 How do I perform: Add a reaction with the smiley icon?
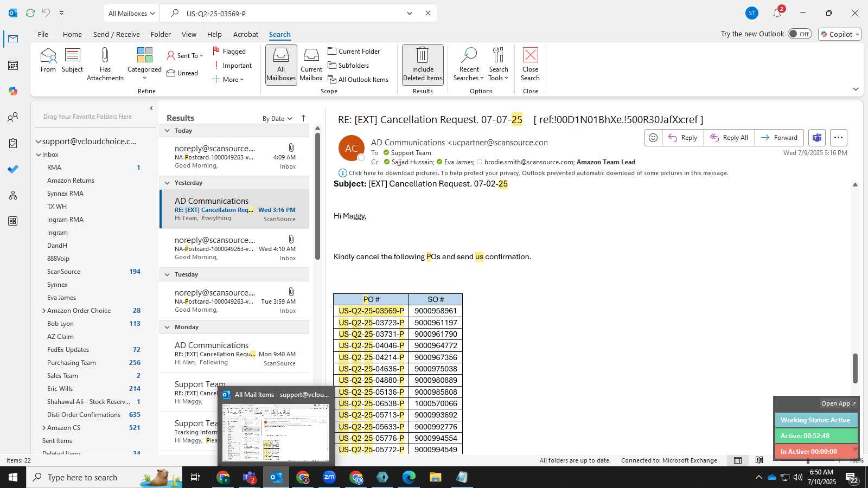pyautogui.click(x=653, y=138)
